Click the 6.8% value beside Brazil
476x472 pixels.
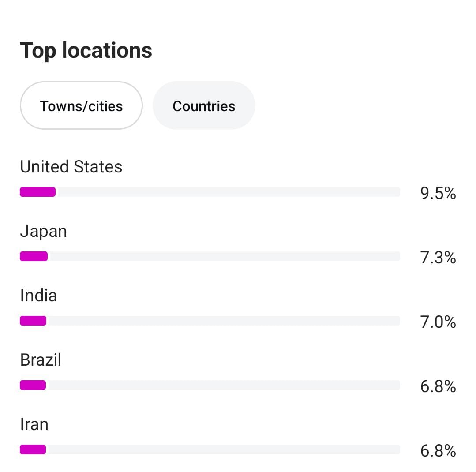click(438, 386)
